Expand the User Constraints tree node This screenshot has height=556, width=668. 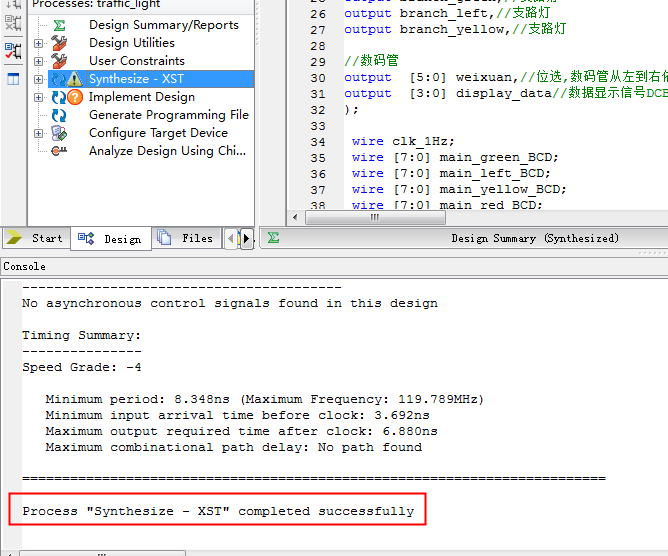click(x=38, y=61)
